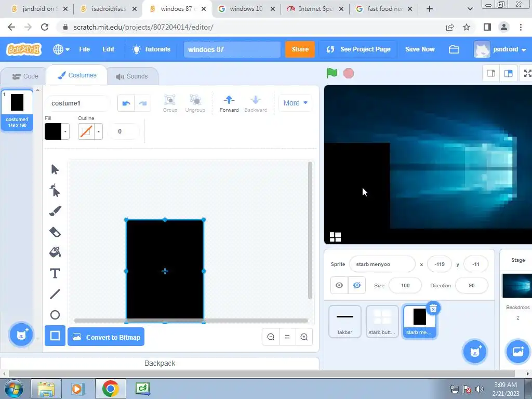Image resolution: width=532 pixels, height=399 pixels.
Task: Show the sprite with eye icon
Action: click(x=339, y=285)
